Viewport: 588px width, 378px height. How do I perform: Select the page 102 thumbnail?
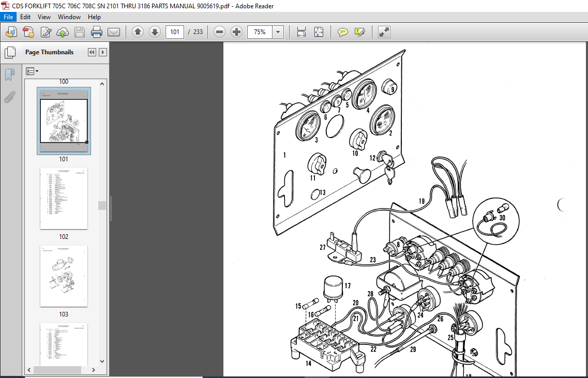[x=64, y=199]
